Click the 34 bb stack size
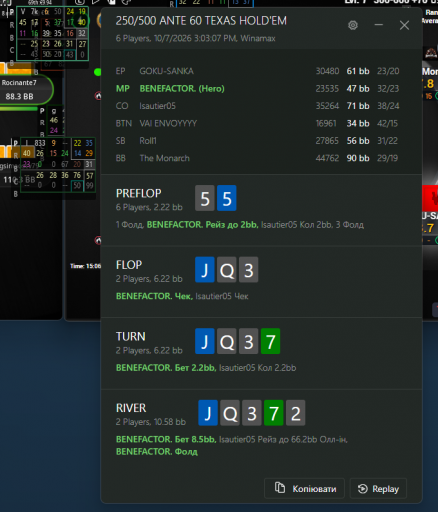This screenshot has width=438, height=512. point(358,123)
